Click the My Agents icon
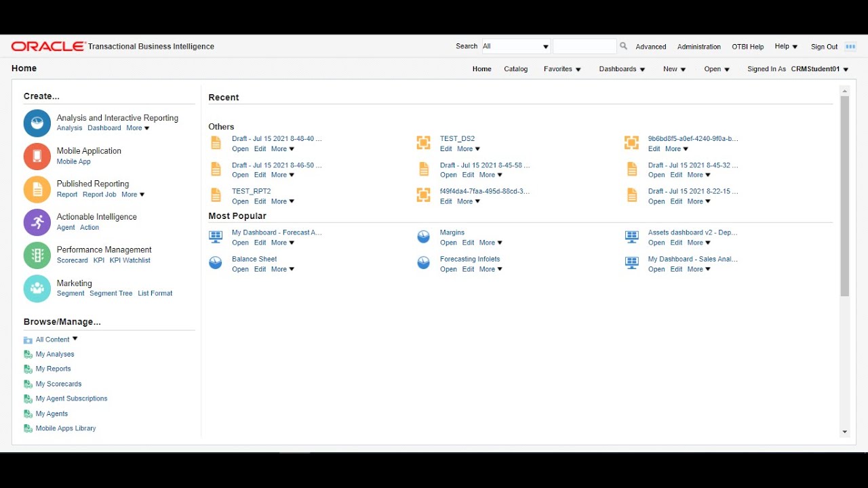 (x=28, y=414)
